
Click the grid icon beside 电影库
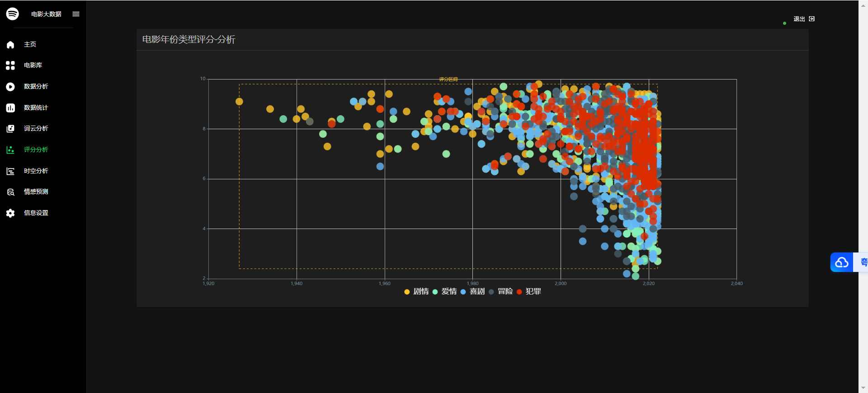click(10, 65)
